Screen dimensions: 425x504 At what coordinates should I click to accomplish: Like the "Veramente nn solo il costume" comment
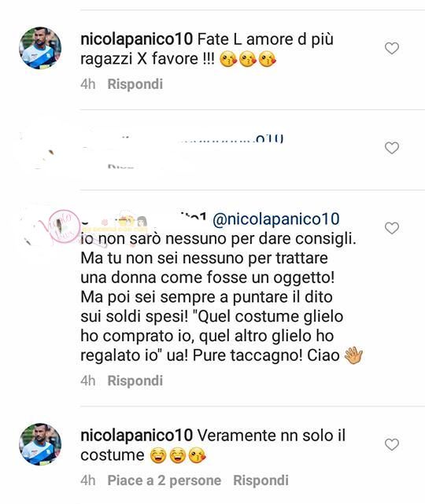pyautogui.click(x=391, y=444)
